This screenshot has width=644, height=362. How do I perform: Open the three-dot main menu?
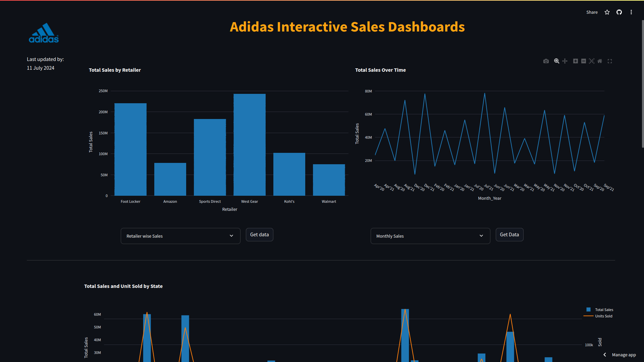(x=631, y=12)
